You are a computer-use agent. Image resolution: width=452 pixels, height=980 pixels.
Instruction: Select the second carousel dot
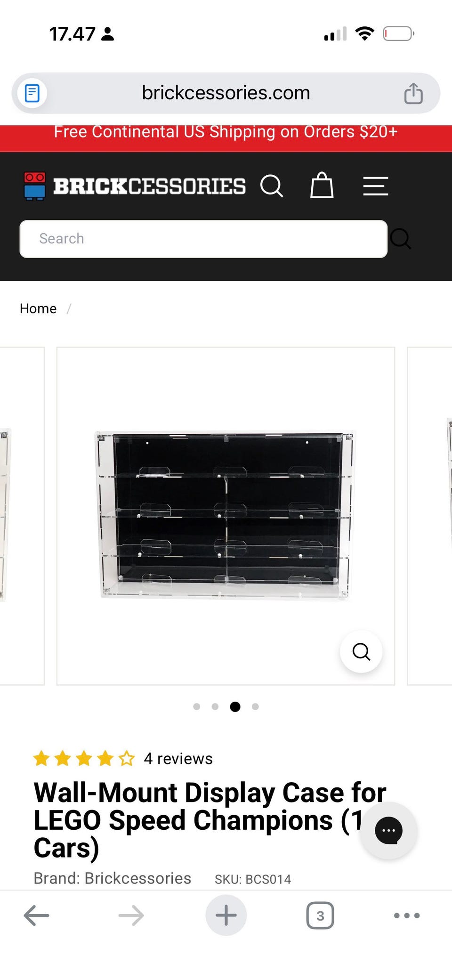pos(215,706)
